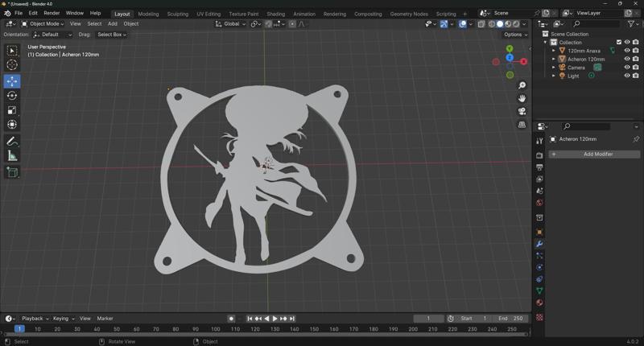The width and height of the screenshot is (644, 346).
Task: Open the viewport Add menu
Action: pos(113,24)
